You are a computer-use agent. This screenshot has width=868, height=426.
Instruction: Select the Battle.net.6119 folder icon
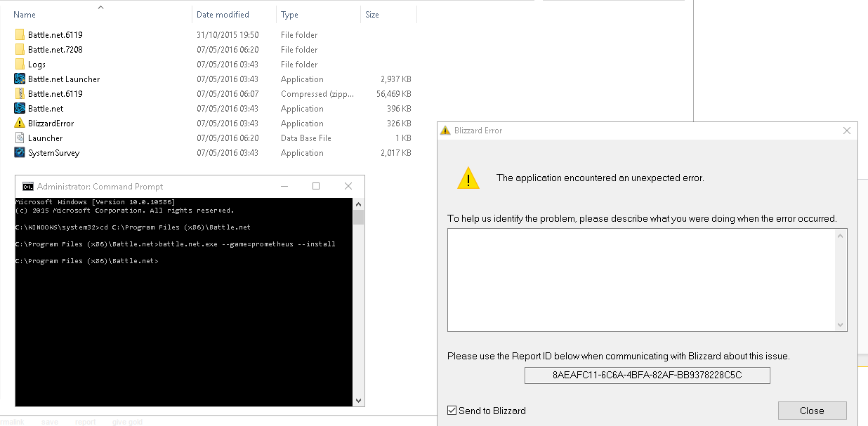tap(20, 35)
